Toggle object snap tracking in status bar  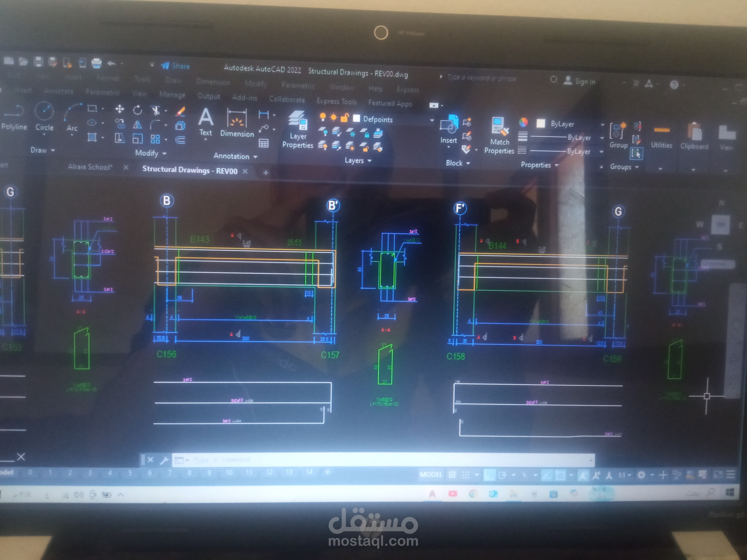(x=547, y=476)
